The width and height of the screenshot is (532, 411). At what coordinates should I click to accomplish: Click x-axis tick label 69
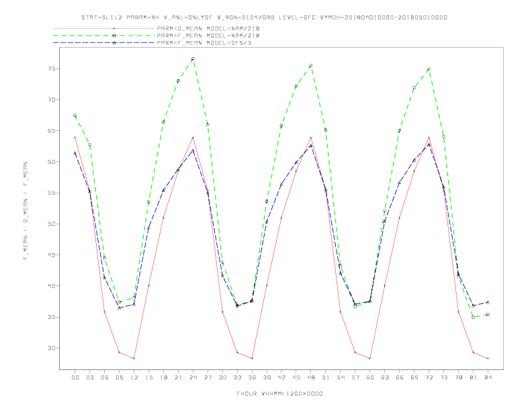(x=414, y=377)
